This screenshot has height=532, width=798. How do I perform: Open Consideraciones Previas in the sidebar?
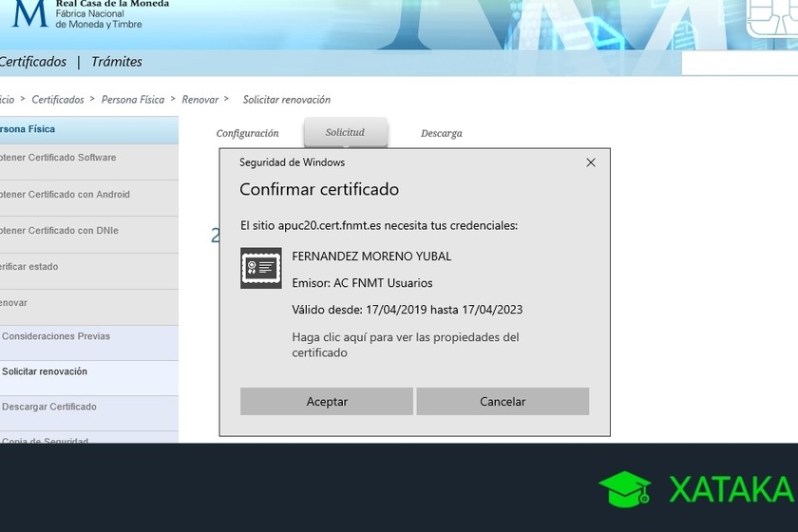pos(56,336)
